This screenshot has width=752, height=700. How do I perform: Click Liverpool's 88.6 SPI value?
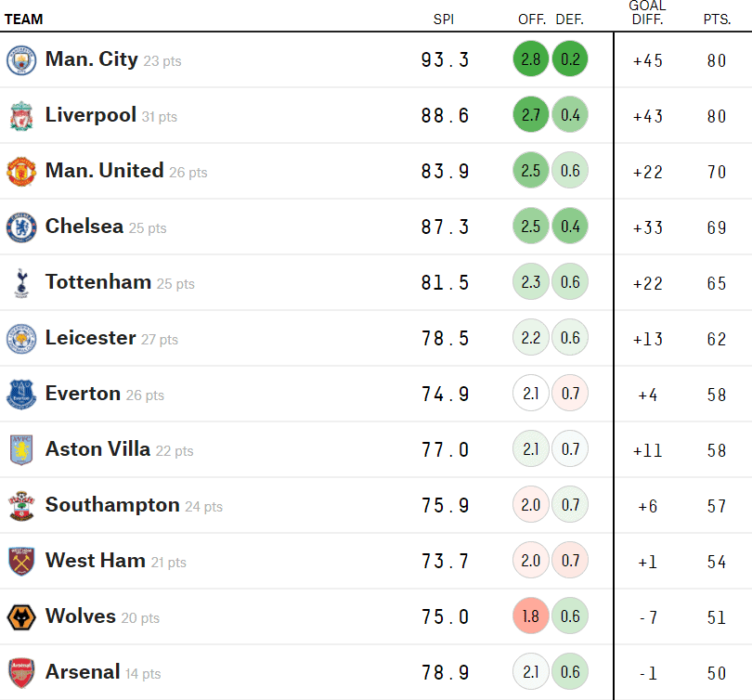tap(445, 116)
